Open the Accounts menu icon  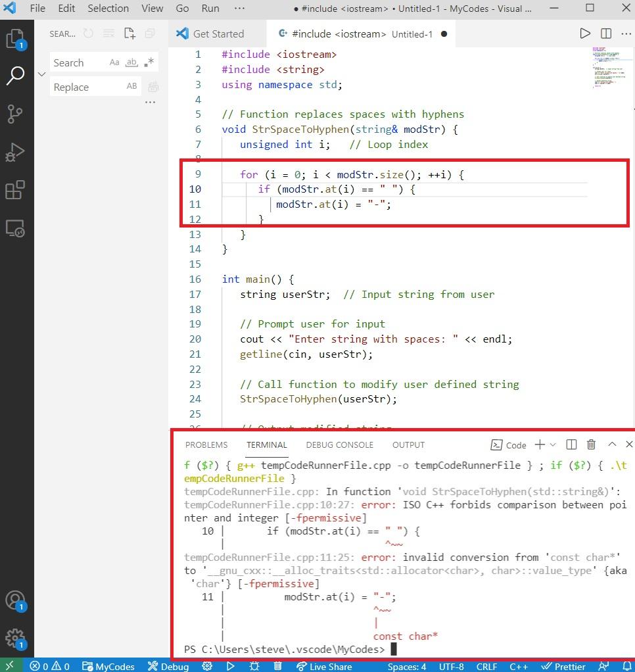point(16,601)
